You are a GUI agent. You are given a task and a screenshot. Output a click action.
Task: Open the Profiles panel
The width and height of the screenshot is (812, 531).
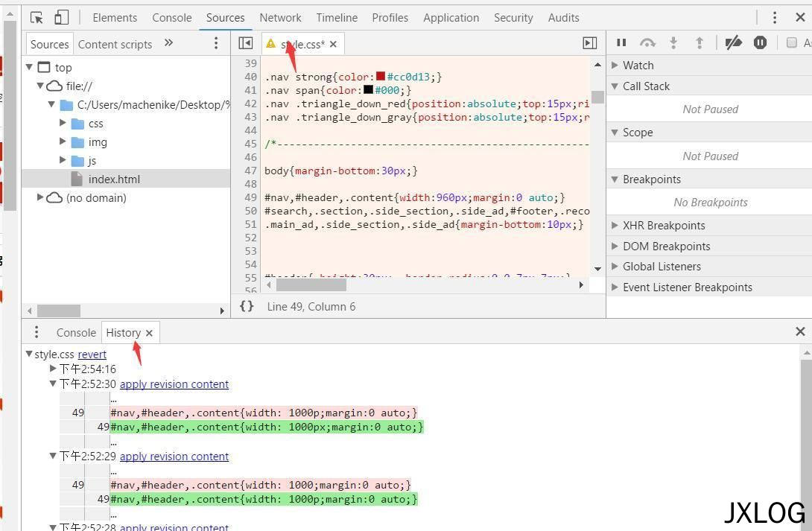coord(390,18)
